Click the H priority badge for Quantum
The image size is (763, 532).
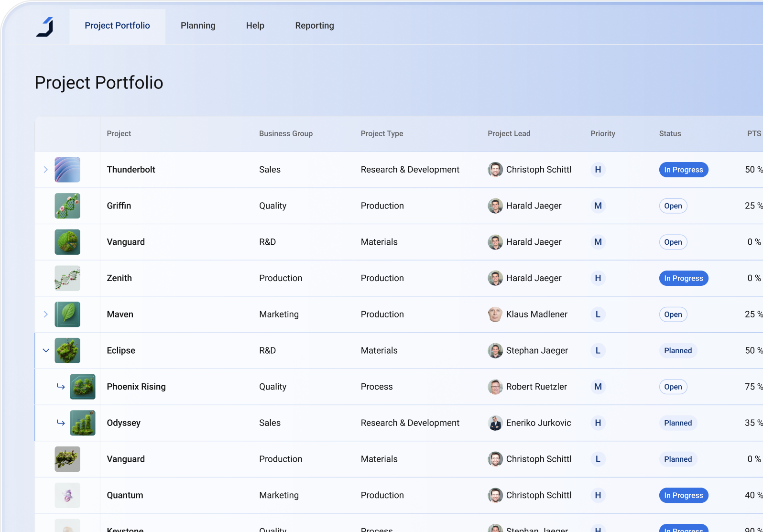pyautogui.click(x=598, y=495)
